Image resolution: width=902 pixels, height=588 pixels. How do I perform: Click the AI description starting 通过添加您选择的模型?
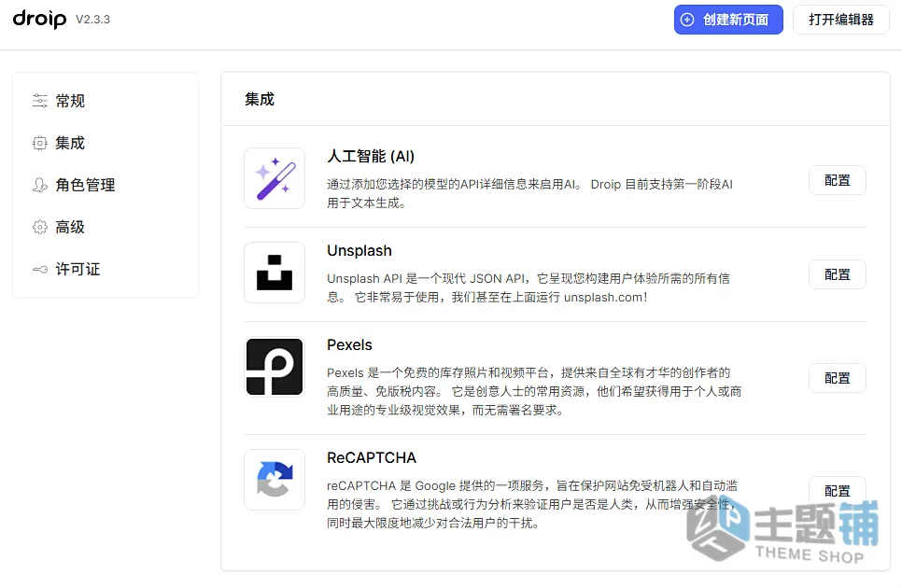(x=529, y=194)
